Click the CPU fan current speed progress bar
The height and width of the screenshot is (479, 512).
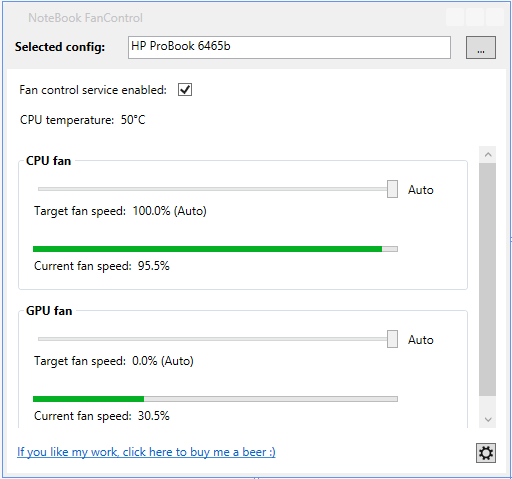(215, 249)
